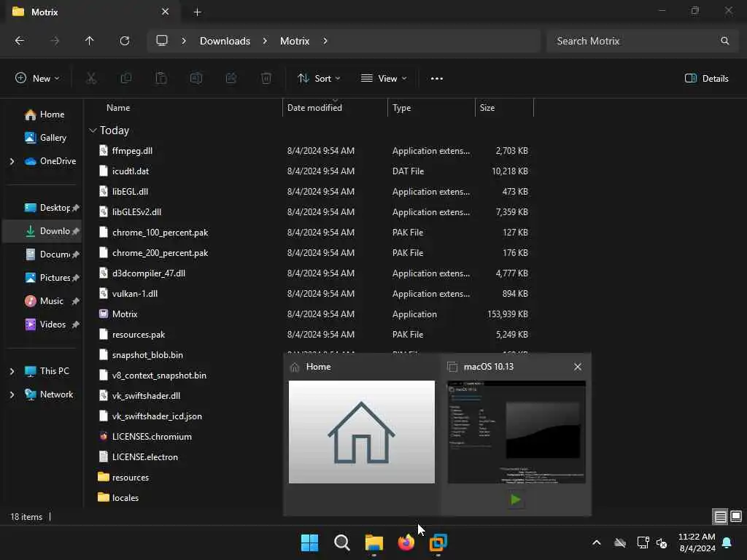Click the Paste toolbar icon
Image resolution: width=747 pixels, height=560 pixels.
[161, 79]
